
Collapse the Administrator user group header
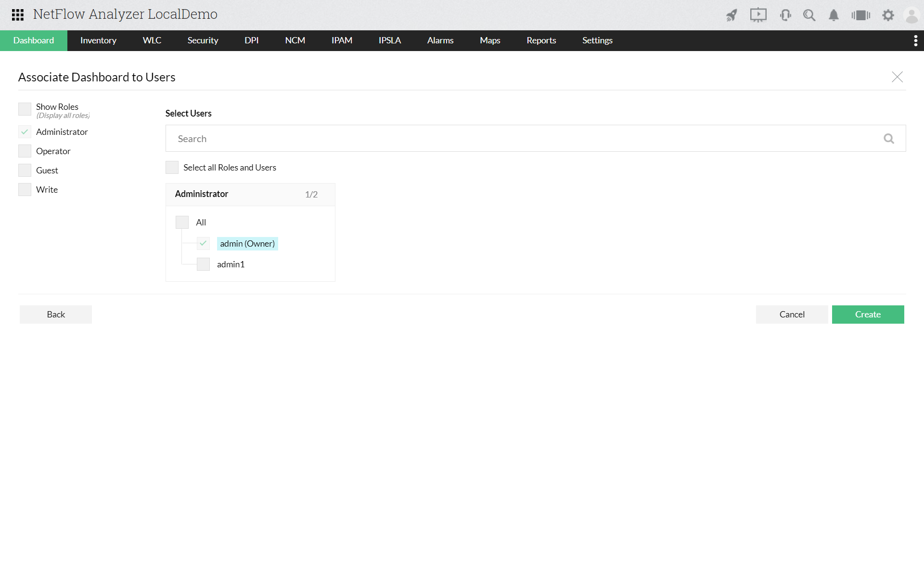pos(250,194)
